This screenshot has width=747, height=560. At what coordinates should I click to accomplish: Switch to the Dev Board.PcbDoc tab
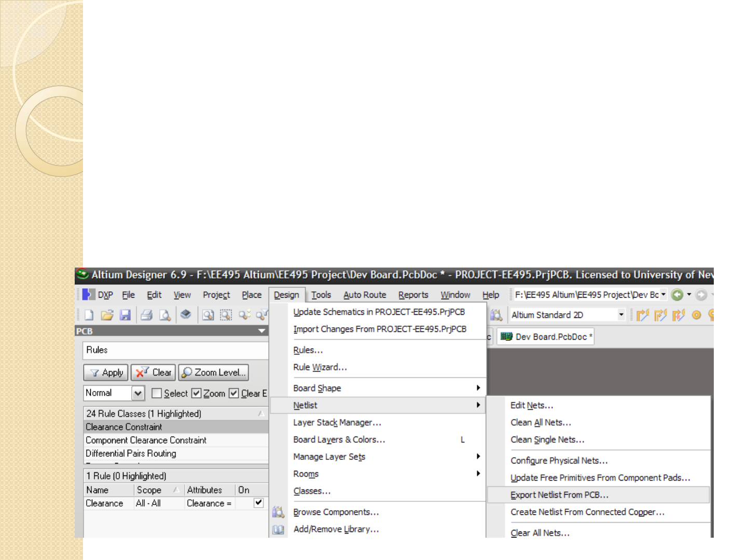click(x=546, y=337)
